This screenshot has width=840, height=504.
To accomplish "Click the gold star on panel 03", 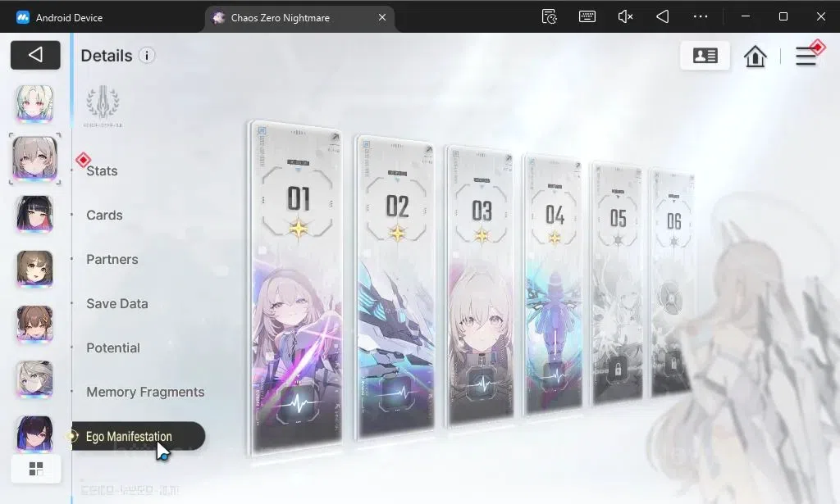I will 481,235.
